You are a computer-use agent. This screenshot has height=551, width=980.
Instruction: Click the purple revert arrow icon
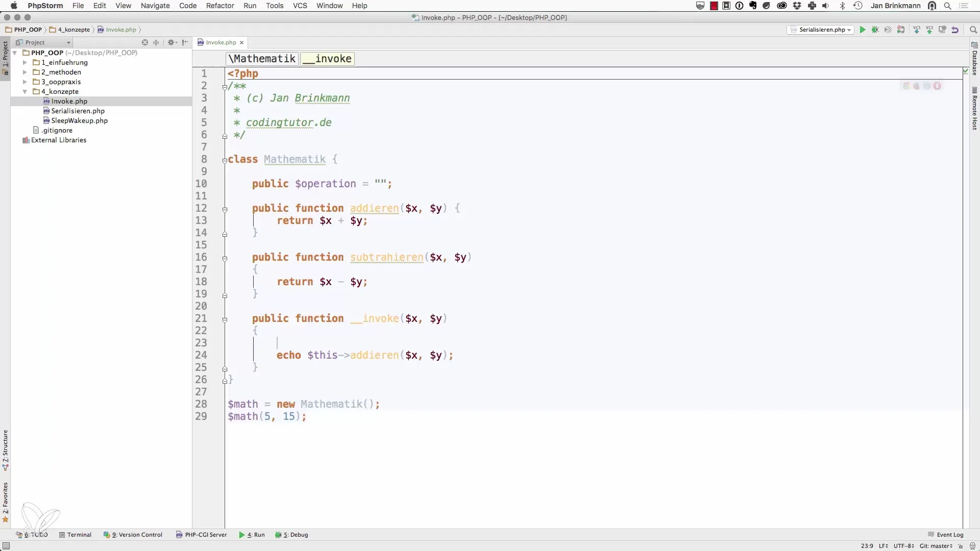click(955, 30)
